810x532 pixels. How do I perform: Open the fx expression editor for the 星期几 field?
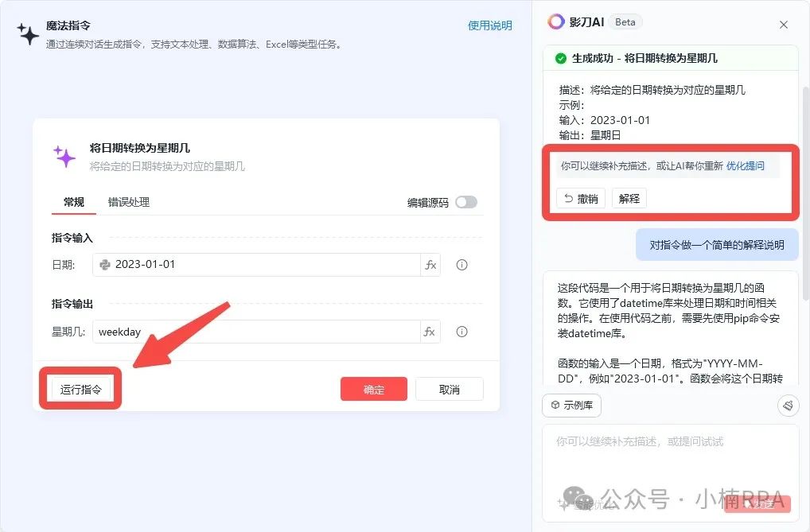tap(430, 332)
